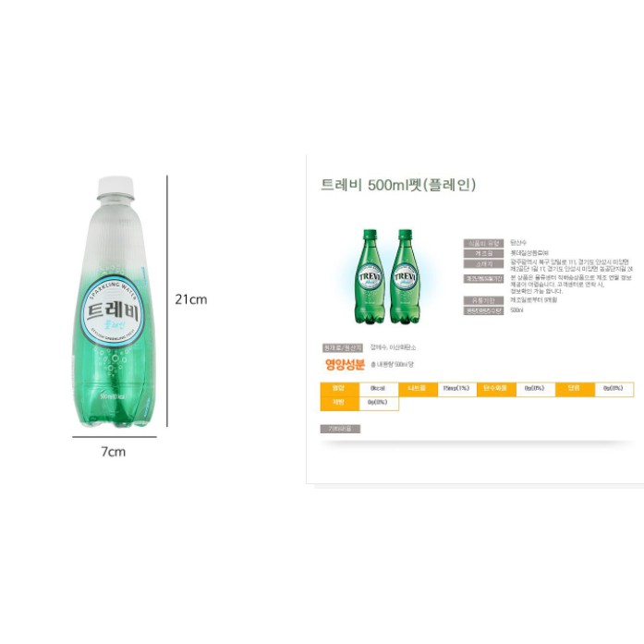The image size is (644, 644).
Task: Click the round 트레비 label on the large bottle
Action: [113, 311]
